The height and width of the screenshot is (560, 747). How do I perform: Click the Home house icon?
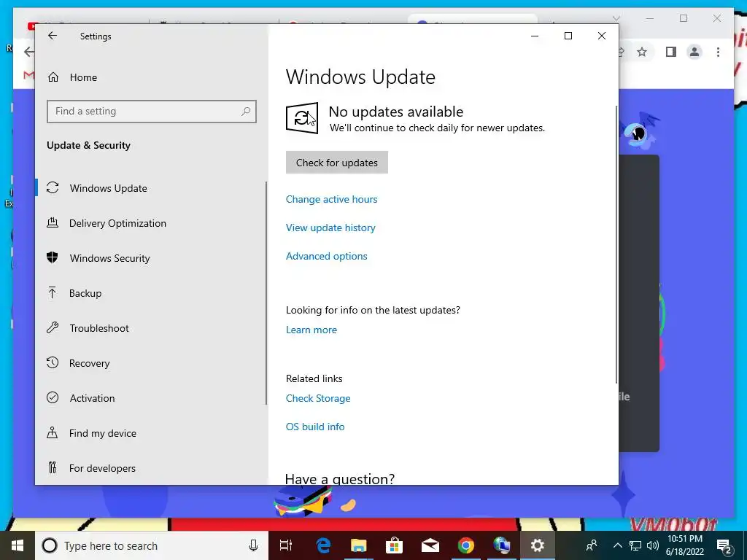53,77
